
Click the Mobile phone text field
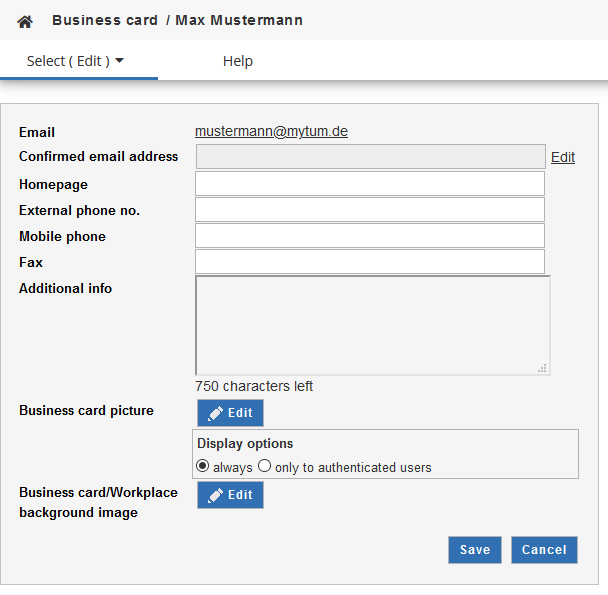pyautogui.click(x=370, y=236)
